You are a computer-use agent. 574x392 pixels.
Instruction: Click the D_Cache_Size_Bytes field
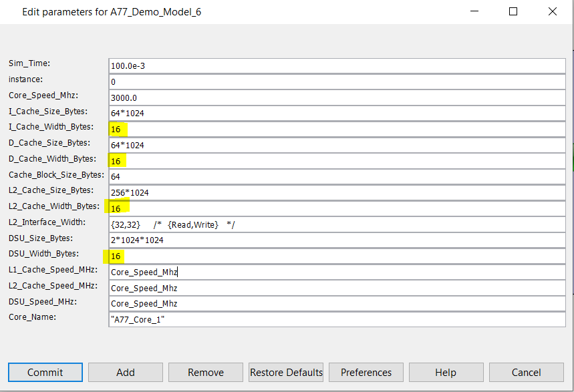pyautogui.click(x=337, y=146)
